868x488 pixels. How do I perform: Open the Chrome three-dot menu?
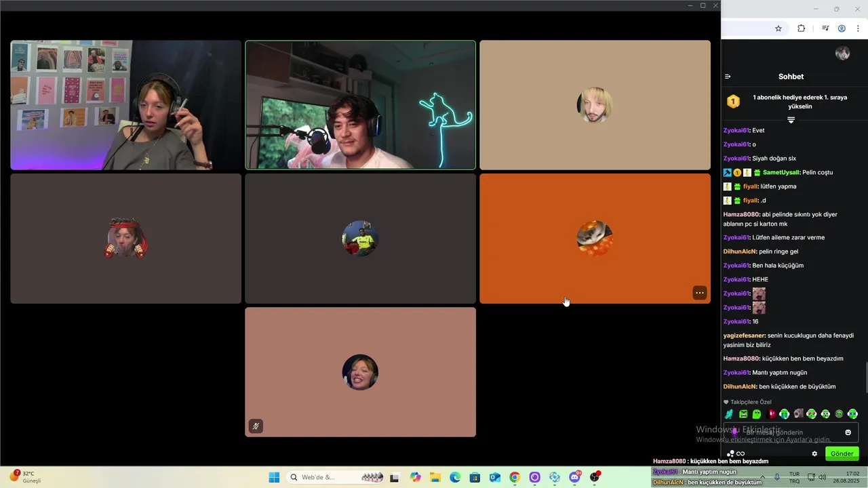click(x=858, y=28)
